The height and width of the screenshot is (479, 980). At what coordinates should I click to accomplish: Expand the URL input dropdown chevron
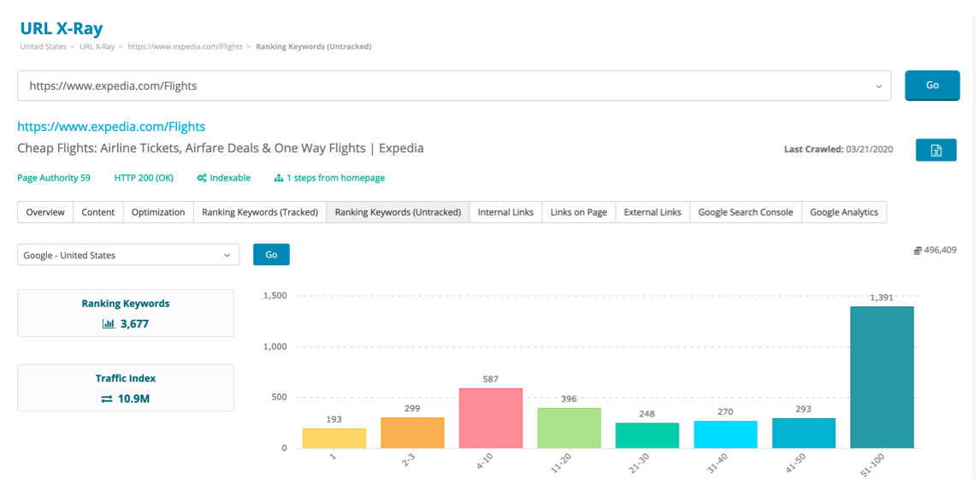coord(878,86)
